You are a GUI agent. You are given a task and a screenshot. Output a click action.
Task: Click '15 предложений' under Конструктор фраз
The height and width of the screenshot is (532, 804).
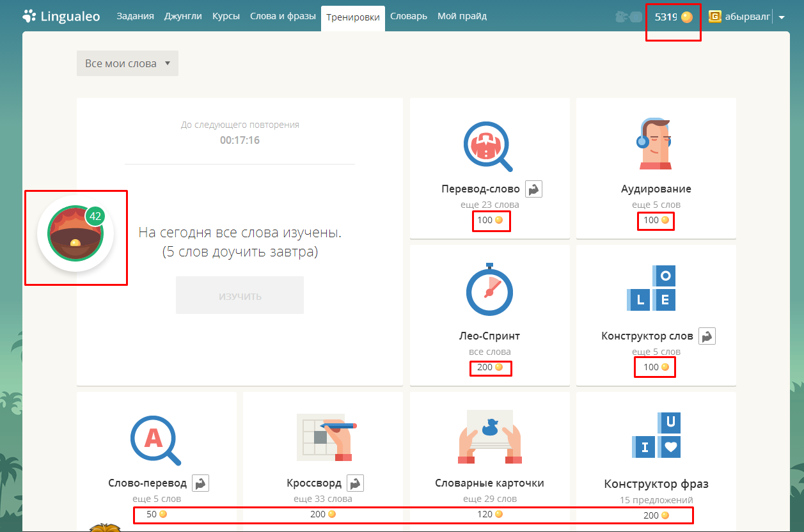656,500
